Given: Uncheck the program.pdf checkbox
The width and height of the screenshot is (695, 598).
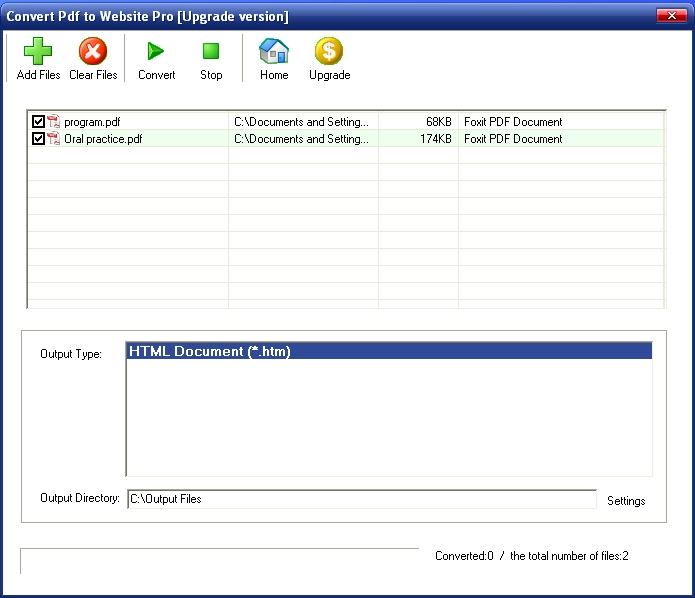Looking at the screenshot, I should [38, 121].
